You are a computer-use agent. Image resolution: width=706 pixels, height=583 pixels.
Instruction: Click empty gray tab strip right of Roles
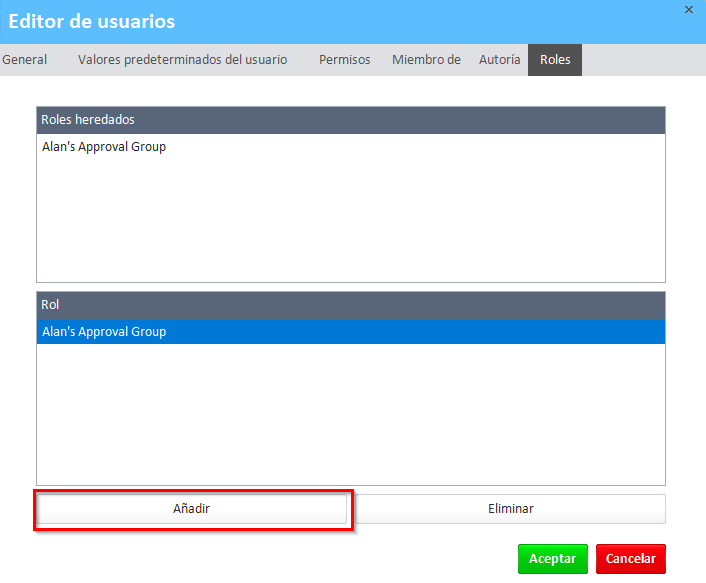pos(640,60)
